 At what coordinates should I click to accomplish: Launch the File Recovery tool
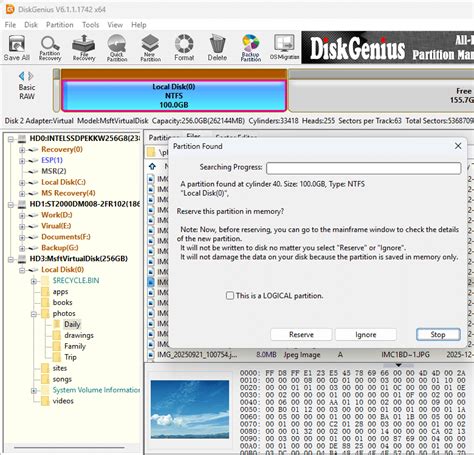click(x=84, y=48)
